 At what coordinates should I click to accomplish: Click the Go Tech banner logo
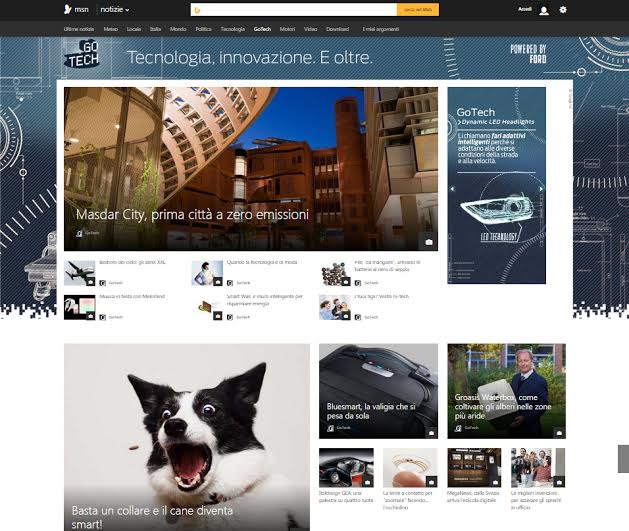[82, 55]
